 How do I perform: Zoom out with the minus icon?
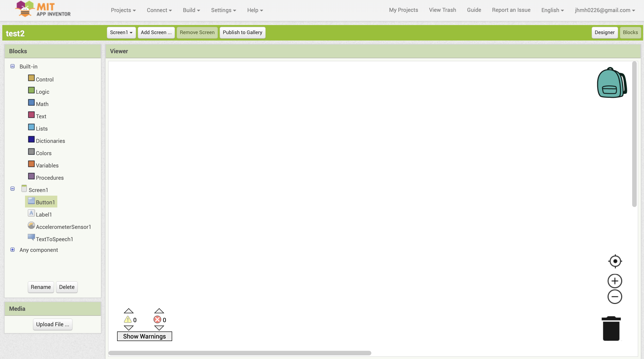point(615,297)
